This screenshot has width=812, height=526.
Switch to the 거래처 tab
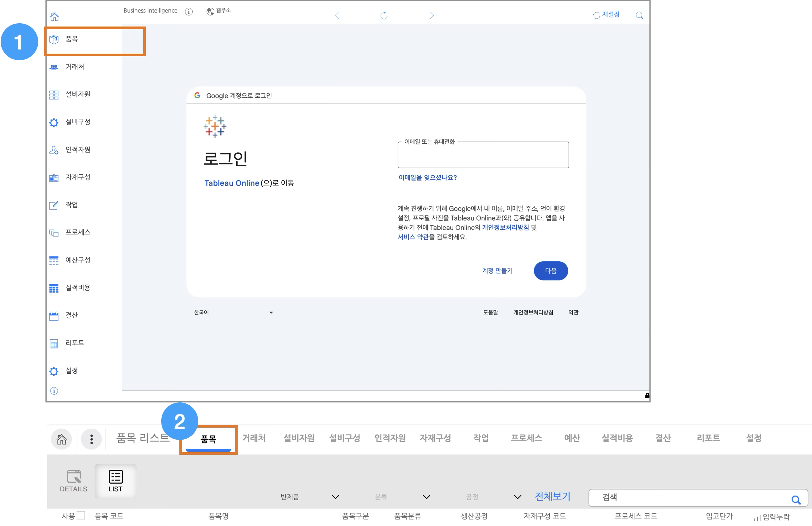click(254, 438)
